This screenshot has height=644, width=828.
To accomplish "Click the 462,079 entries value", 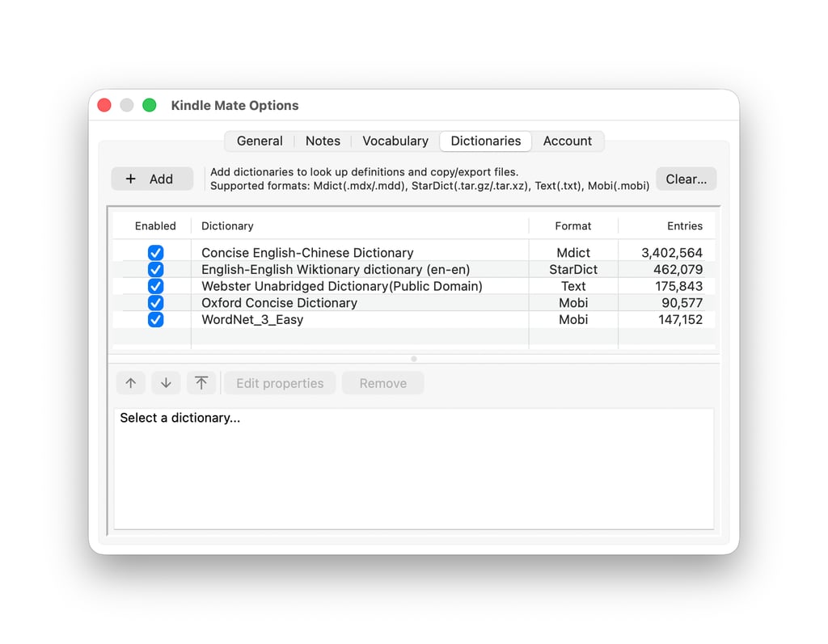I will (678, 269).
